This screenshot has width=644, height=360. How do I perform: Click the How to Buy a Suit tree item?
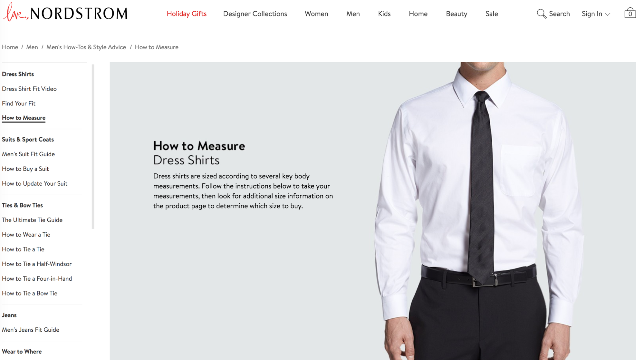tap(25, 169)
